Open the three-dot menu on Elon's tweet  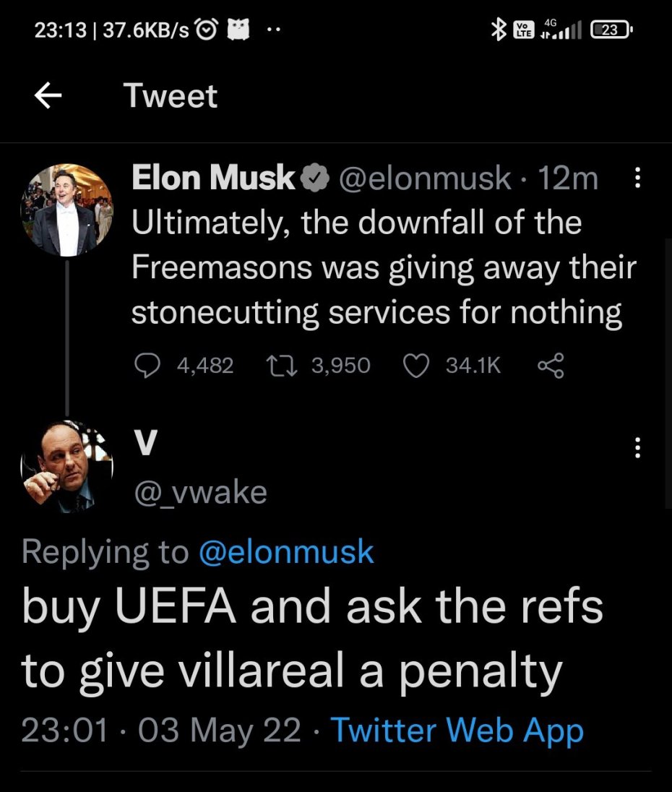(x=636, y=179)
